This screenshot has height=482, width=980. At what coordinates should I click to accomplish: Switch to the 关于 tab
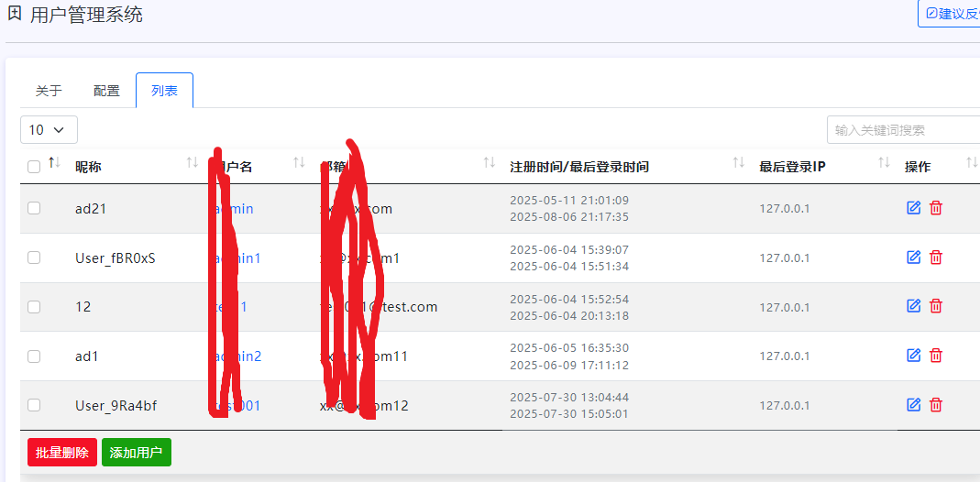pyautogui.click(x=49, y=91)
